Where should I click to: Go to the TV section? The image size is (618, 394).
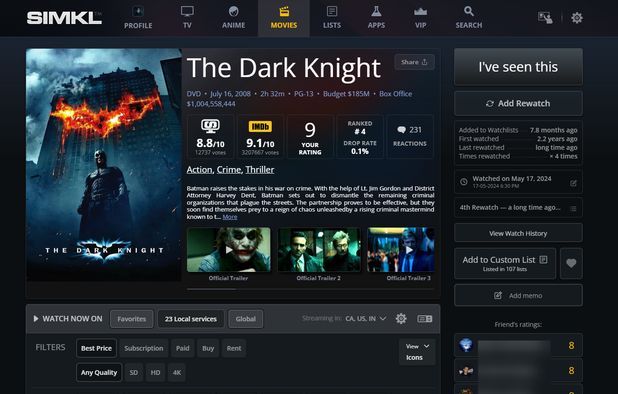187,18
